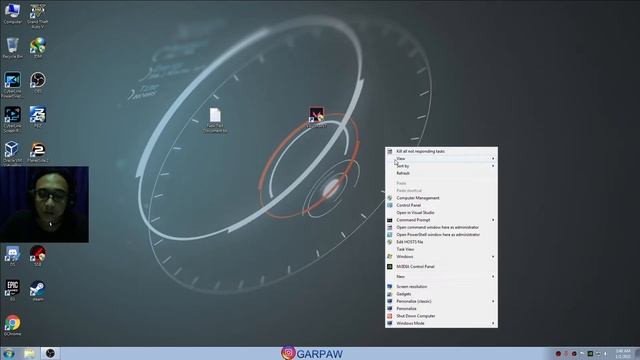The width and height of the screenshot is (640, 360).
Task: Select the plain Personalize entry
Action: click(441, 309)
